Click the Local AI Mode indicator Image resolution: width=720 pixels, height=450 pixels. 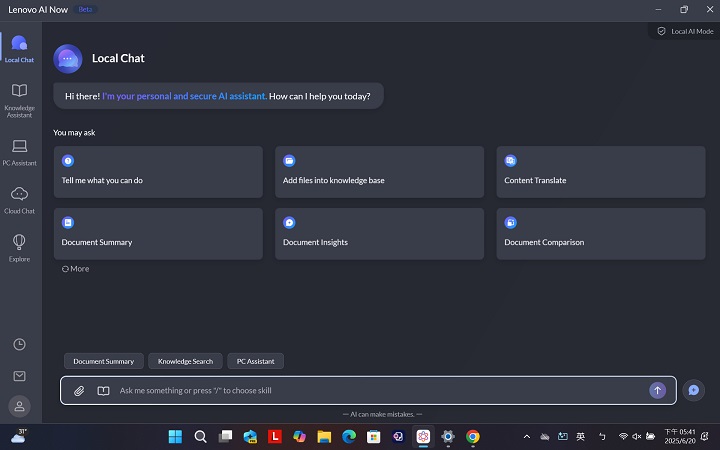coord(685,31)
